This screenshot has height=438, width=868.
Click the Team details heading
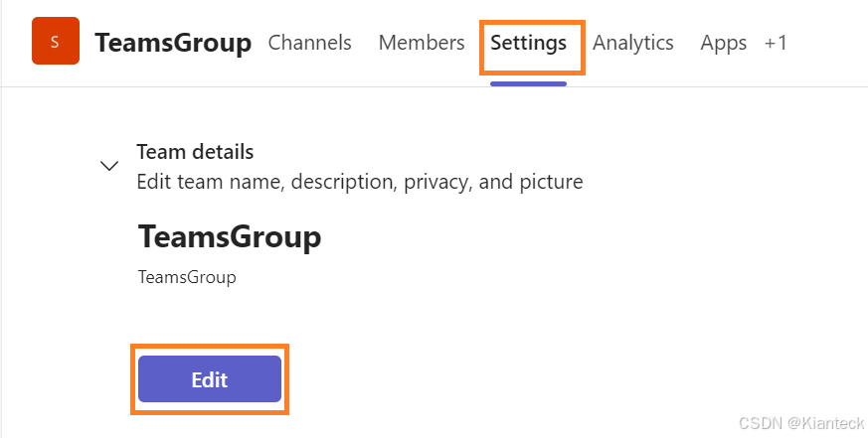[x=195, y=152]
